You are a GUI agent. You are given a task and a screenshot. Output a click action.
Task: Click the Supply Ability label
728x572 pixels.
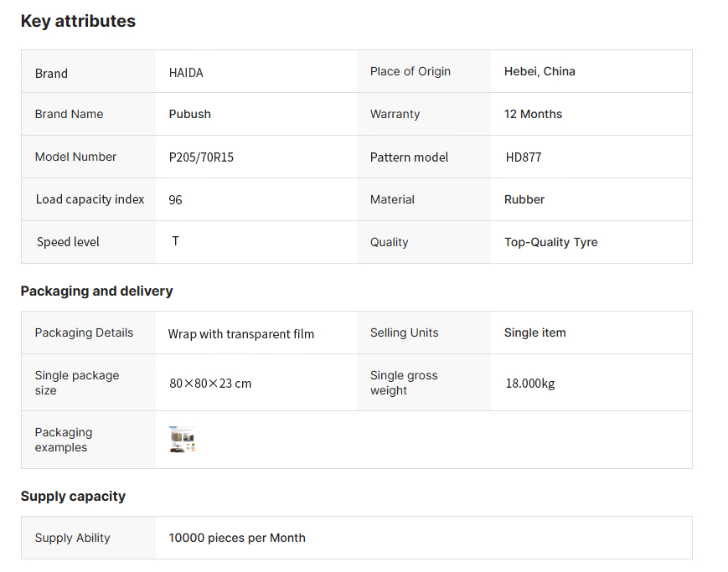(72, 538)
